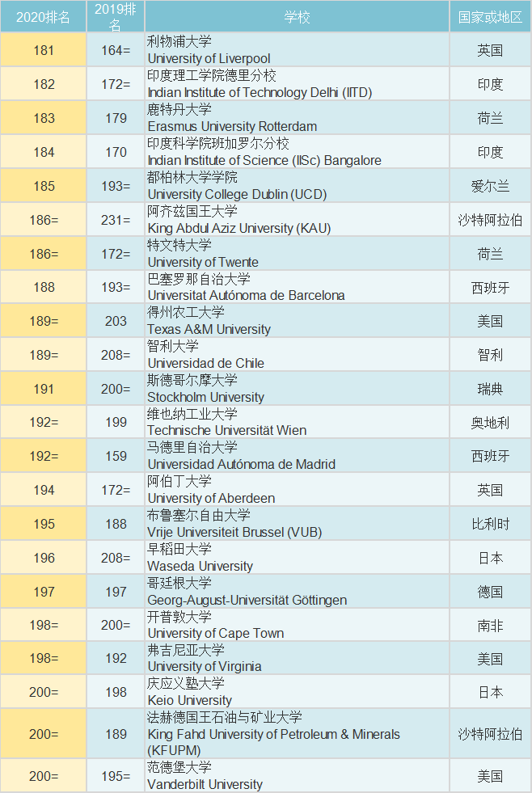Click country cell 德国
Image resolution: width=532 pixels, height=793 pixels.
[x=490, y=591]
